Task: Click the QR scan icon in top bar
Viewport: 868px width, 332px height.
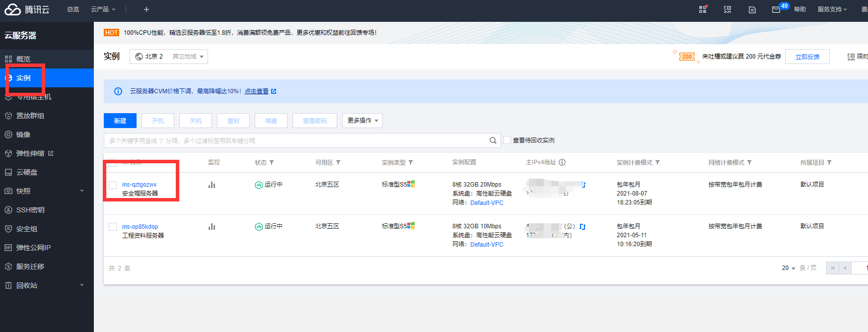Action: click(x=727, y=9)
